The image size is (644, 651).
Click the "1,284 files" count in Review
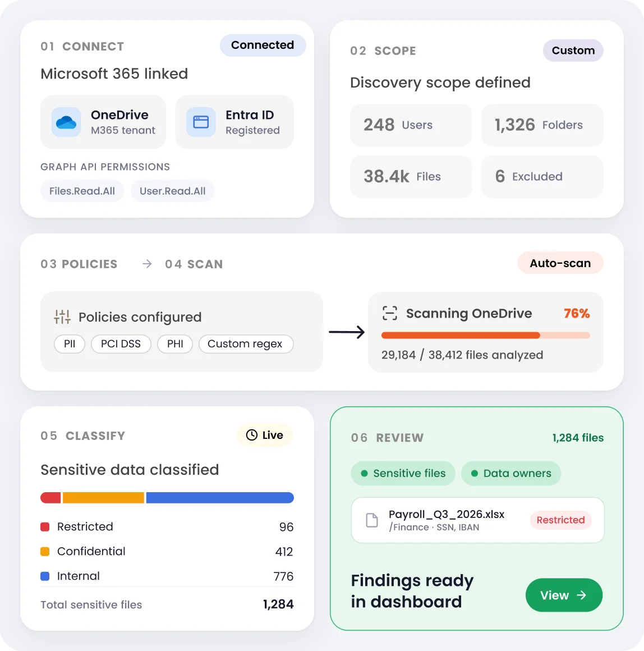[x=578, y=438]
